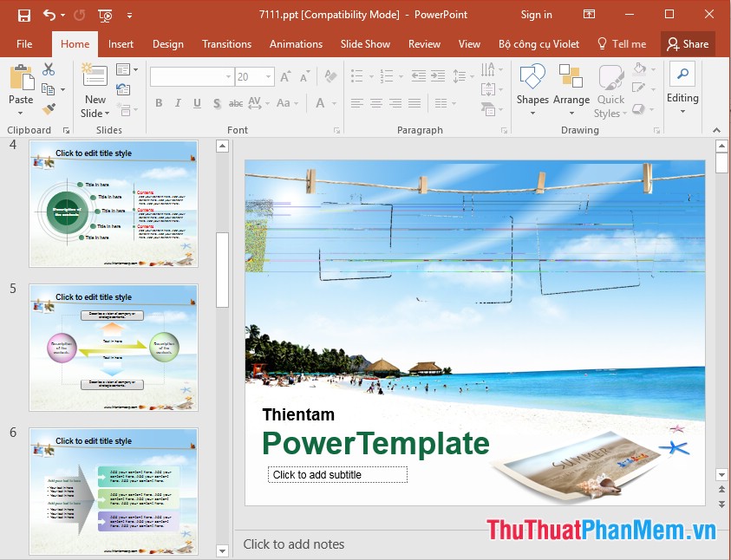Switch to the Insert tab
Screen dimensions: 731x560
click(121, 43)
